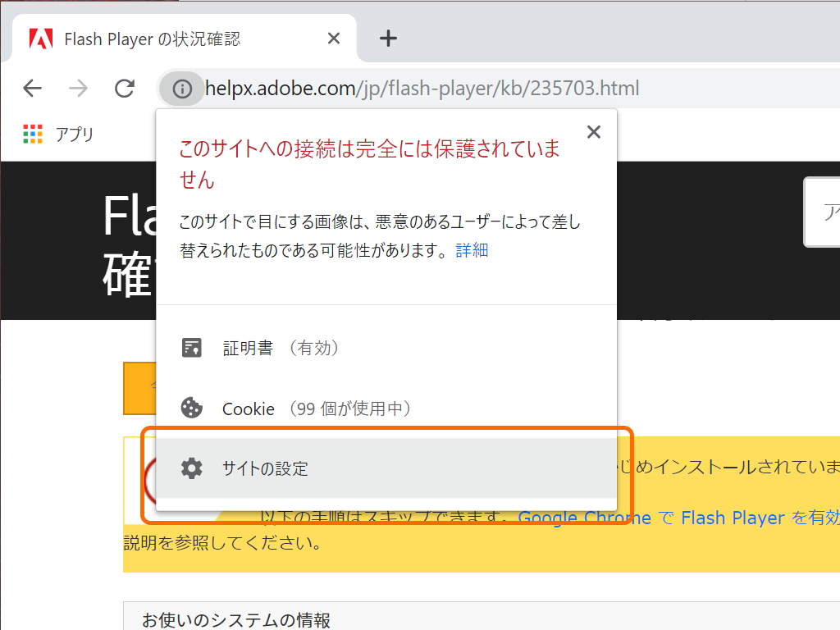Open a new tab with the plus button
The image size is (840, 630).
coord(388,37)
